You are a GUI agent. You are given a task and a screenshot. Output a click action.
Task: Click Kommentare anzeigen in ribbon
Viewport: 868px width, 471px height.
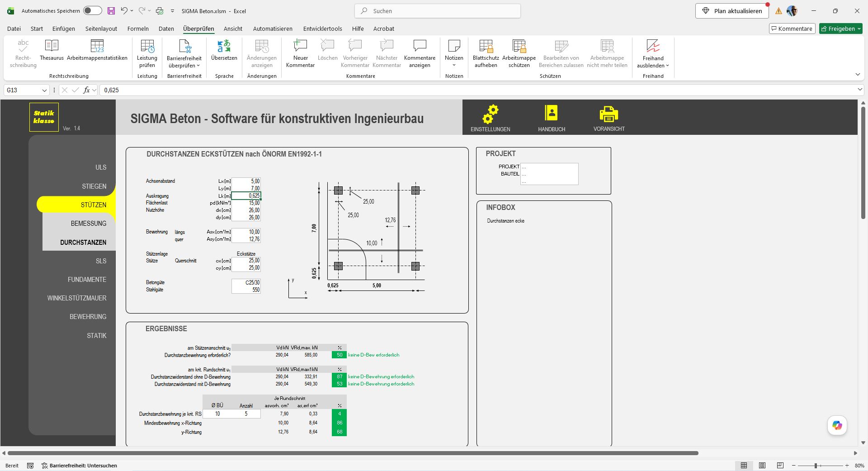point(420,54)
